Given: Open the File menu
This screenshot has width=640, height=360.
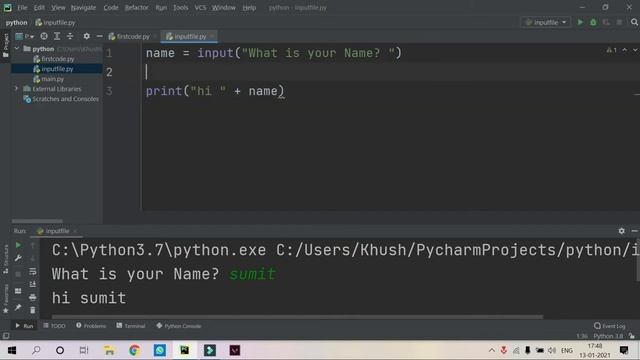Looking at the screenshot, I should coord(22,7).
